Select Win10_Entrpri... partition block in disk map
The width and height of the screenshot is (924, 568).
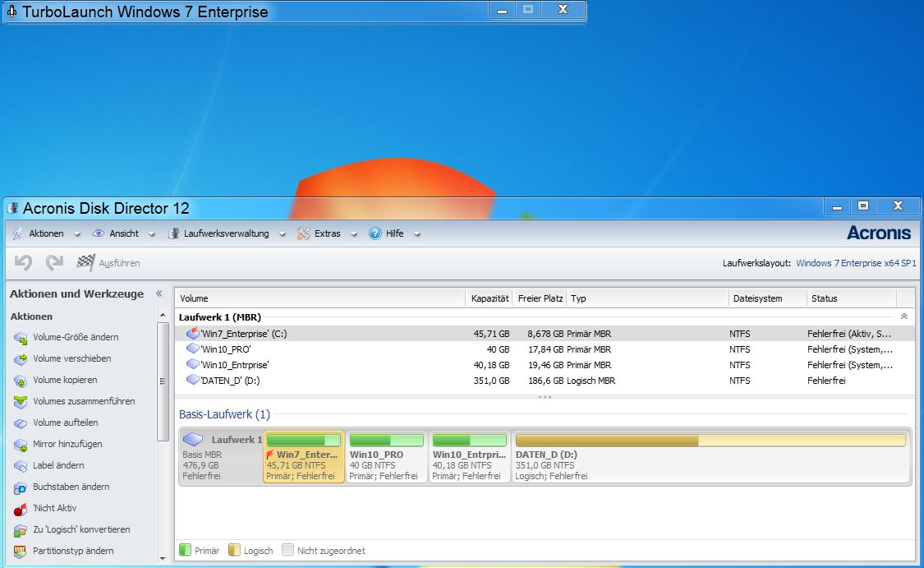(470, 457)
